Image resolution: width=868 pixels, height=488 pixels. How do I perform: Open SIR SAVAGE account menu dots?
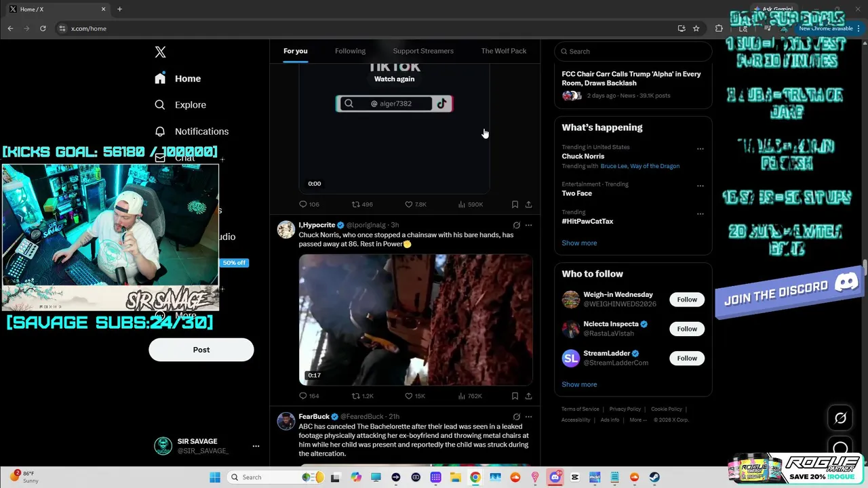256,446
